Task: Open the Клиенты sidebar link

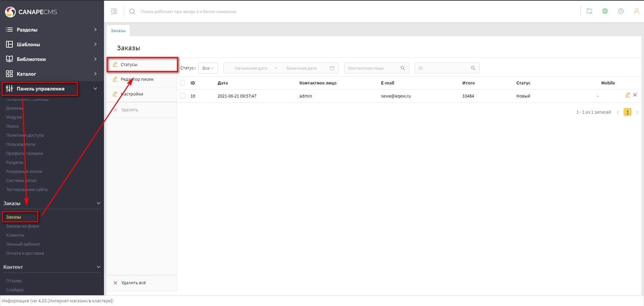Action: pos(15,235)
